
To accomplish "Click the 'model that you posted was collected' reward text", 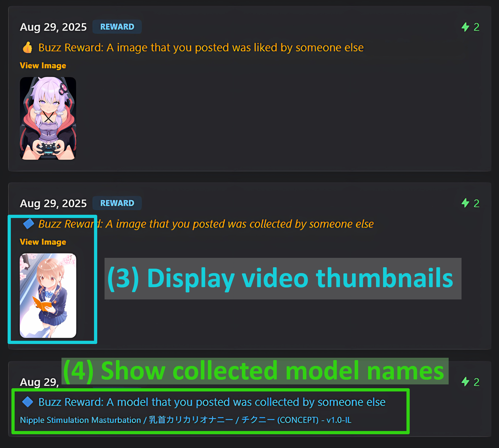I will 212,402.
